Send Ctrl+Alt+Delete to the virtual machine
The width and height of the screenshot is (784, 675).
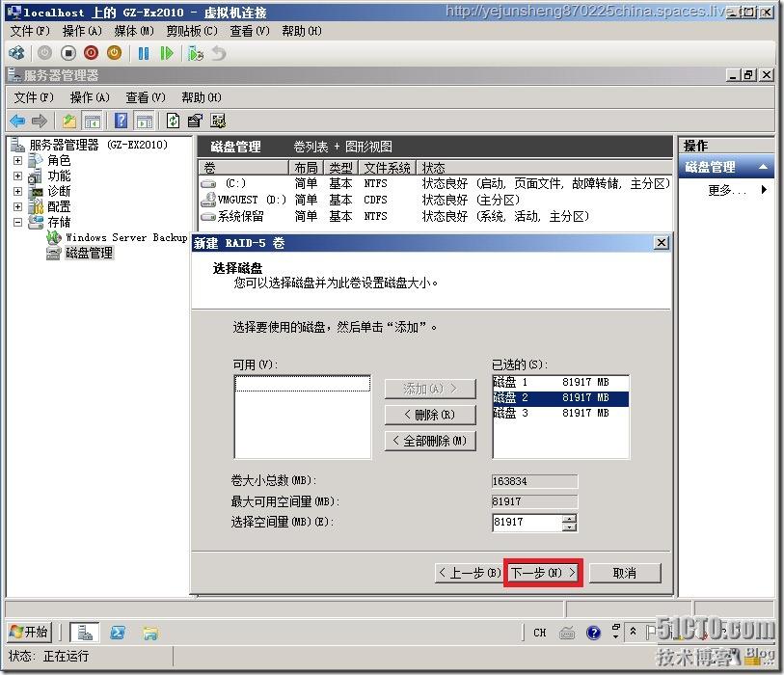click(17, 53)
